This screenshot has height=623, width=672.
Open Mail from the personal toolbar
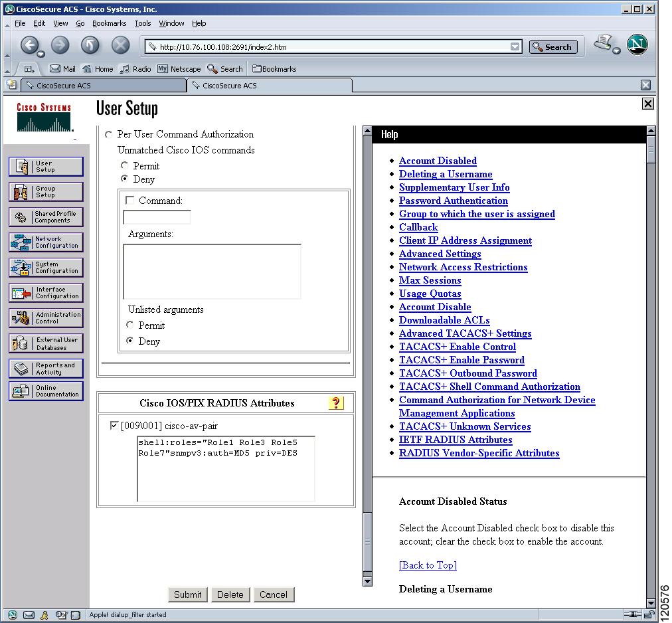coord(62,68)
